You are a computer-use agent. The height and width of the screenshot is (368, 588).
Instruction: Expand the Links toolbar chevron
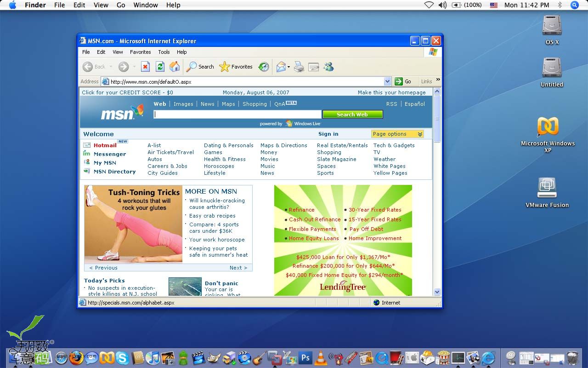438,80
